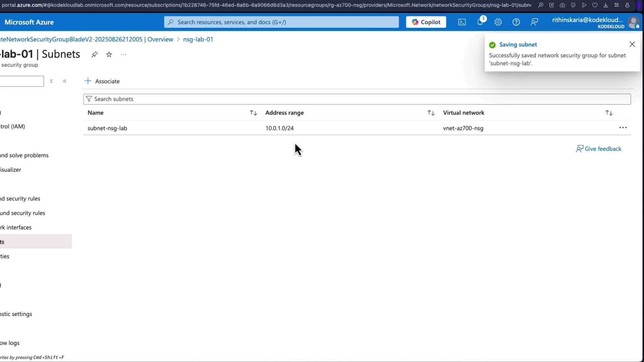
Task: Open the notifications bell icon
Action: [480, 22]
